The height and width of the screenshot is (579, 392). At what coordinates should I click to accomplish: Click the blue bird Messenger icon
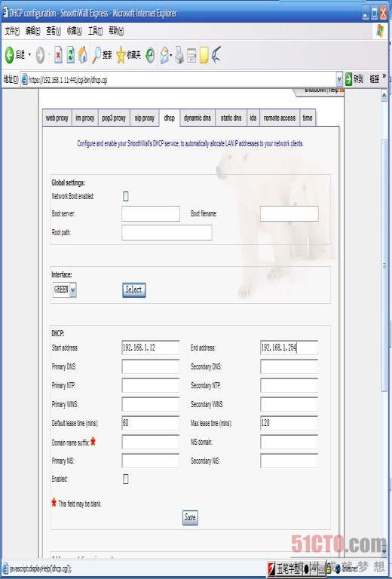pos(216,55)
